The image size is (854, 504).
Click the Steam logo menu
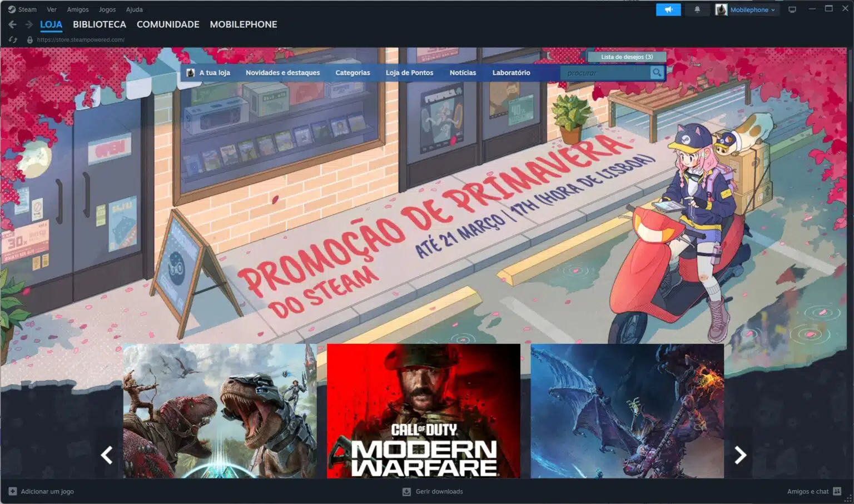pos(12,9)
